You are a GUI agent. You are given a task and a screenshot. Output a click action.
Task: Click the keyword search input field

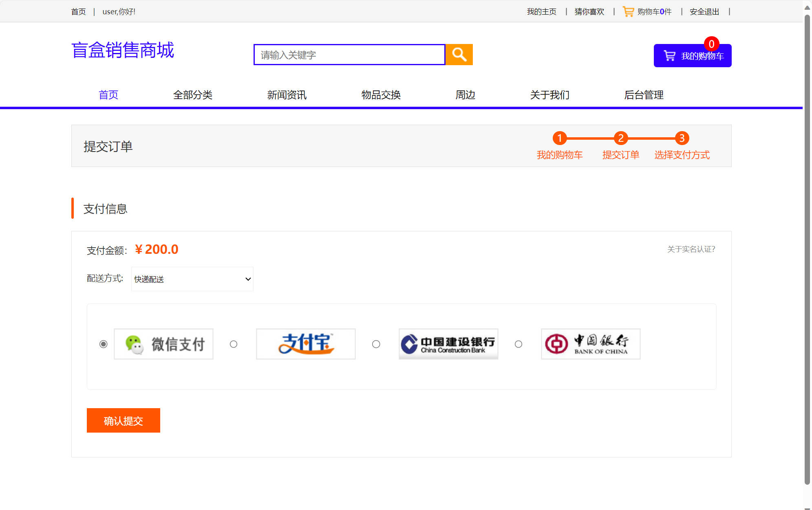coord(349,54)
